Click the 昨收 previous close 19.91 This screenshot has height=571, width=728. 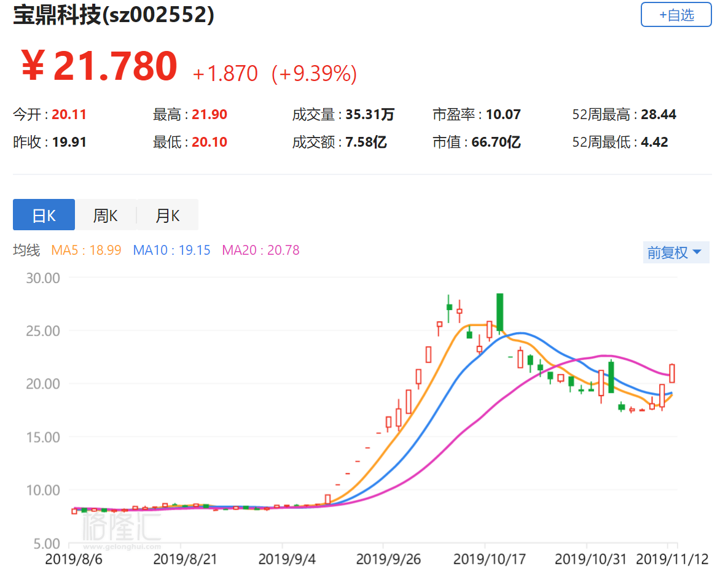pos(69,142)
